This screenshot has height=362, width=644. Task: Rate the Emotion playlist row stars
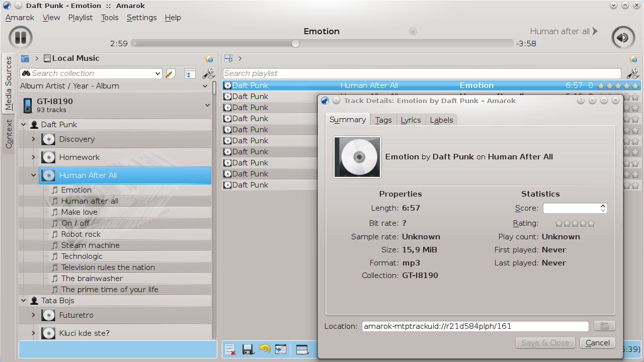[x=618, y=85]
